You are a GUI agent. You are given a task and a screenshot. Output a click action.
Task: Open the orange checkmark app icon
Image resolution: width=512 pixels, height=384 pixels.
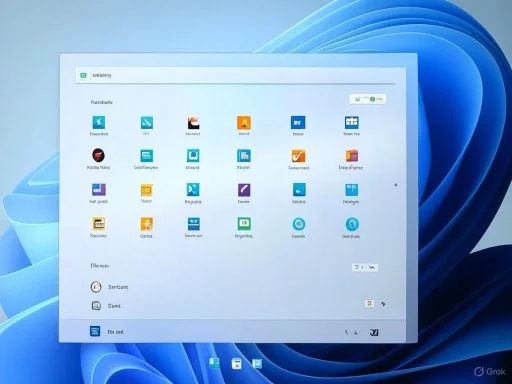point(298,156)
